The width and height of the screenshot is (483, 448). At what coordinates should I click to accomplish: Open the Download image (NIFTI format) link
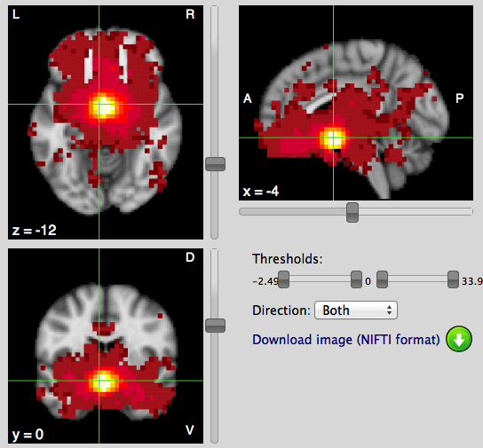[x=346, y=340]
